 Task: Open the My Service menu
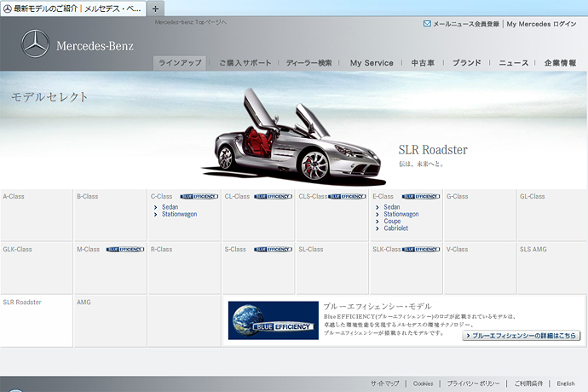point(372,63)
